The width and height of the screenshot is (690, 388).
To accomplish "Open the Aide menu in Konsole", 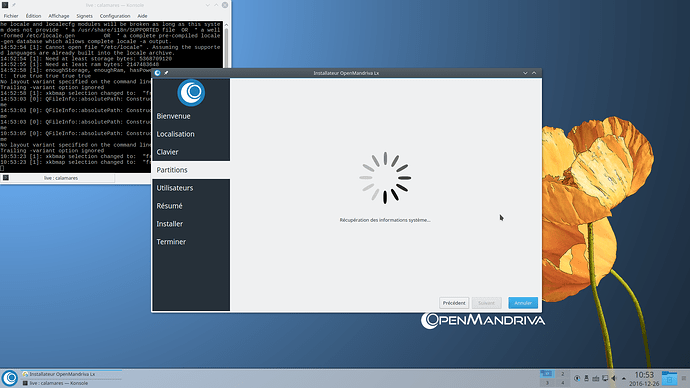I will pos(142,16).
